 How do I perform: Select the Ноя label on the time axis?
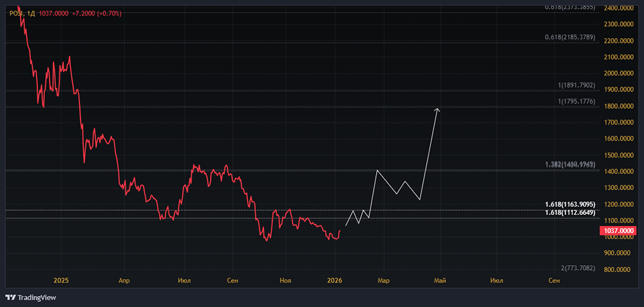pyautogui.click(x=285, y=281)
